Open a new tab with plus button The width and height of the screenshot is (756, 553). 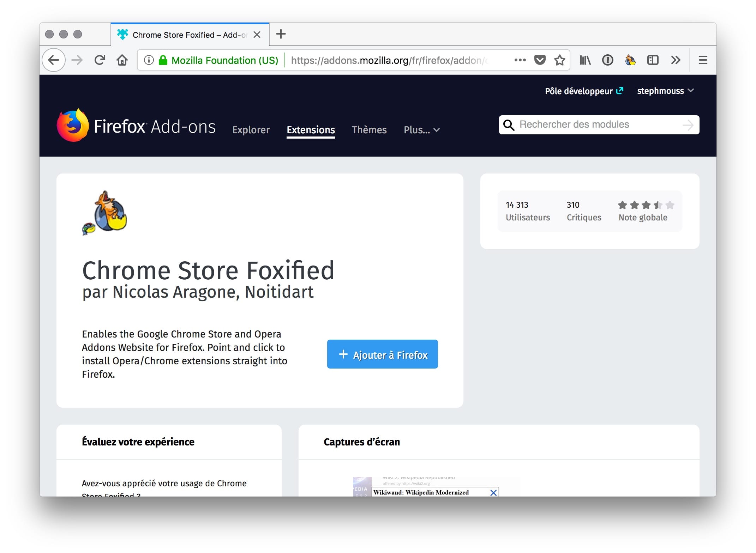(281, 34)
